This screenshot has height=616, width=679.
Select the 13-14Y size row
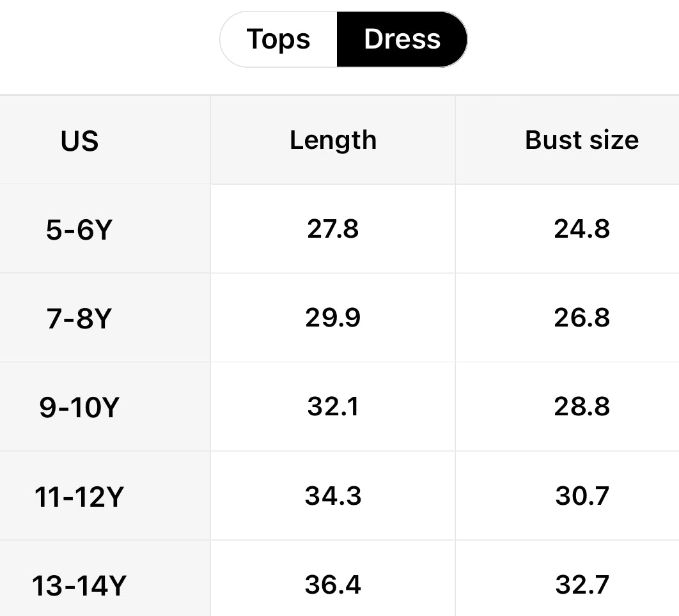78,583
